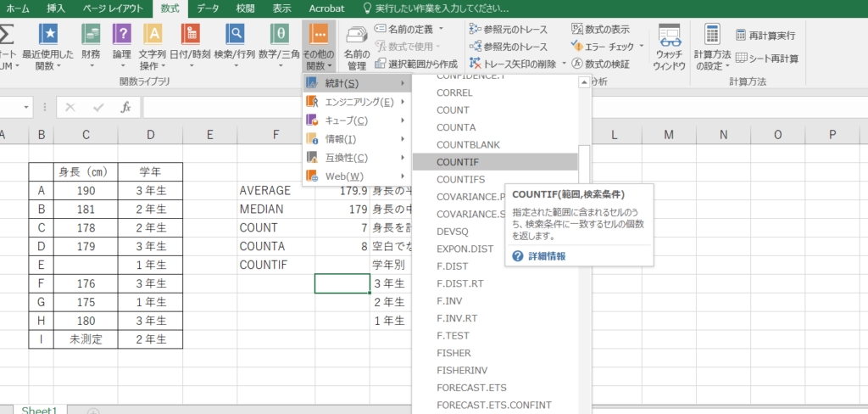This screenshot has height=414, width=868.
Task: Switch to 挿入 ribbon tab
Action: pyautogui.click(x=56, y=8)
